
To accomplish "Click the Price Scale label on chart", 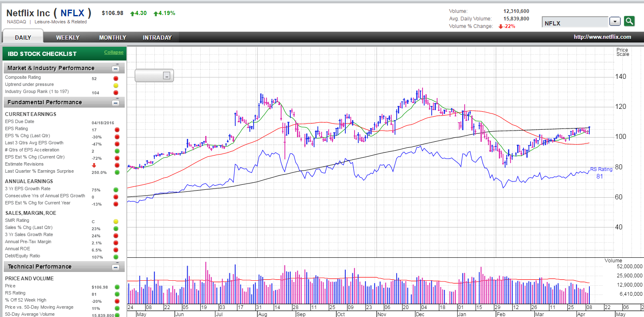I will coord(623,52).
